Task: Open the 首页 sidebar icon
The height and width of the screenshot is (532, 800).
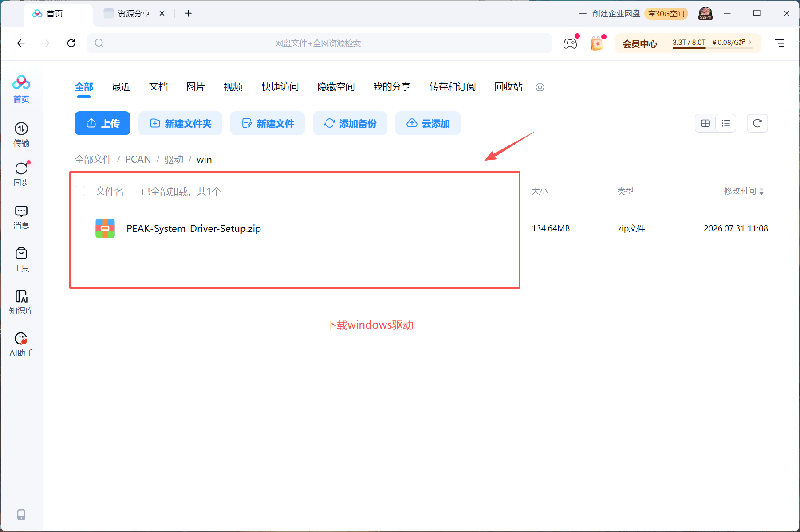Action: pyautogui.click(x=21, y=90)
